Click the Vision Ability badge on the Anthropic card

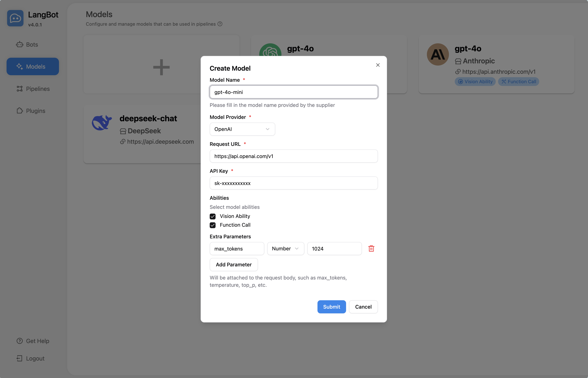475,82
